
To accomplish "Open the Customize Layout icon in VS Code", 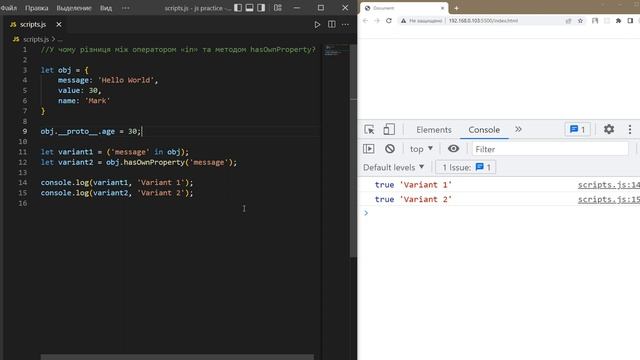I will click(278, 8).
